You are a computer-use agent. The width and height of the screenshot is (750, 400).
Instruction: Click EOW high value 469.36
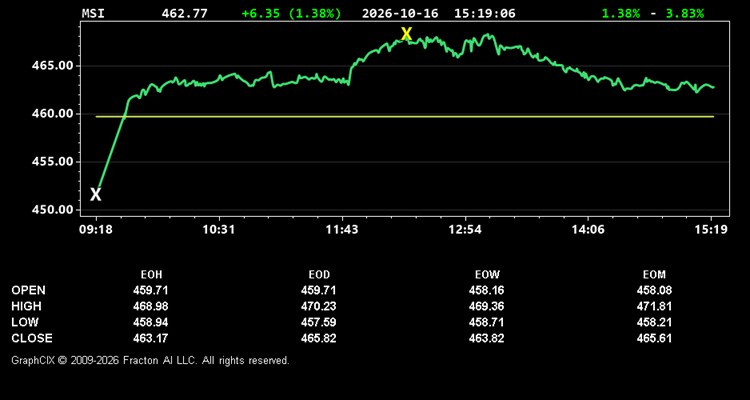(x=486, y=306)
